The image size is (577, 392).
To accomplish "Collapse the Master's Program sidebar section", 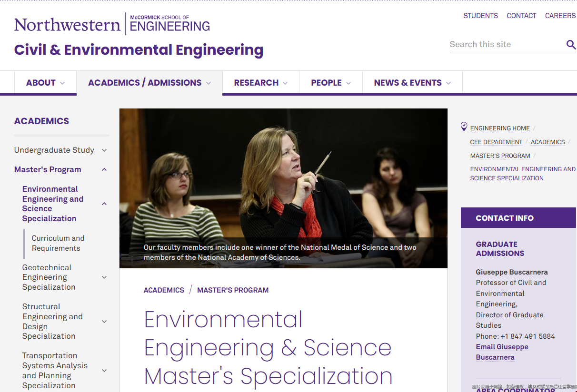I will [x=104, y=170].
